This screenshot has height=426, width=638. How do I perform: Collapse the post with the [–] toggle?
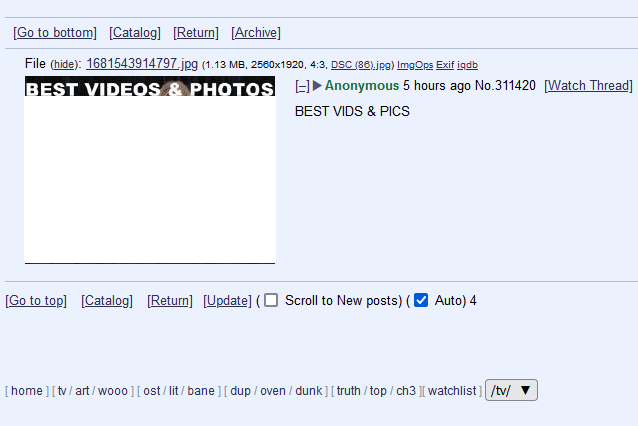pos(302,86)
